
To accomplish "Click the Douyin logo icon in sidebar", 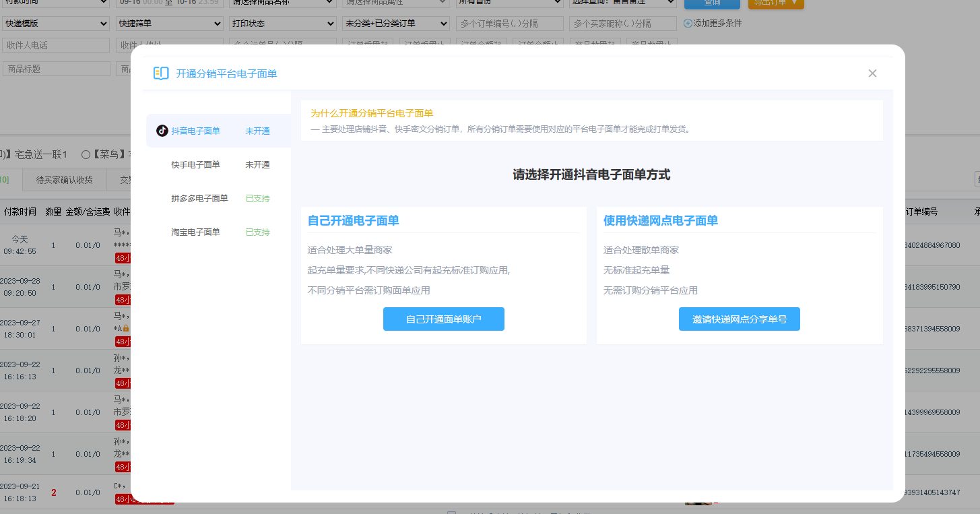I will (x=162, y=131).
